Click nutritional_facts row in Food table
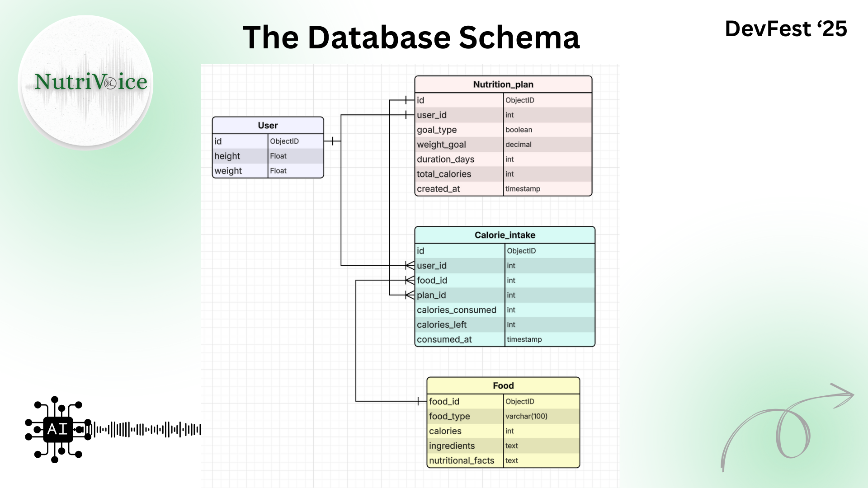Viewport: 868px width, 488px height. tap(461, 460)
